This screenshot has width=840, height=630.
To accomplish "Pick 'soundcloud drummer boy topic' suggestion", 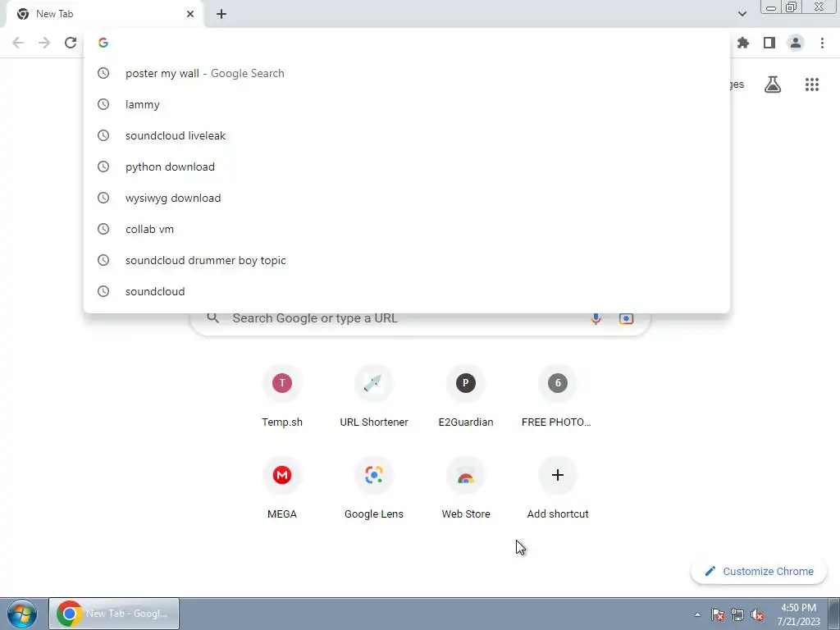I will pos(407,260).
